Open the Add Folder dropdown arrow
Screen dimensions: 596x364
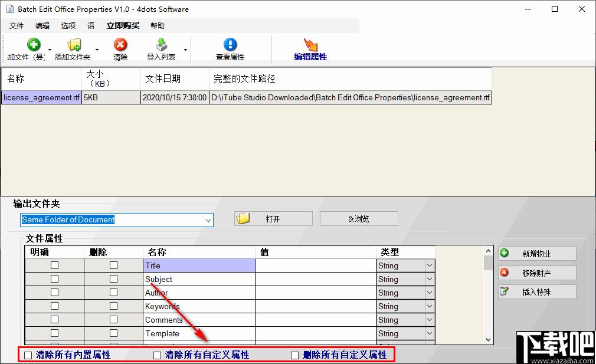97,50
